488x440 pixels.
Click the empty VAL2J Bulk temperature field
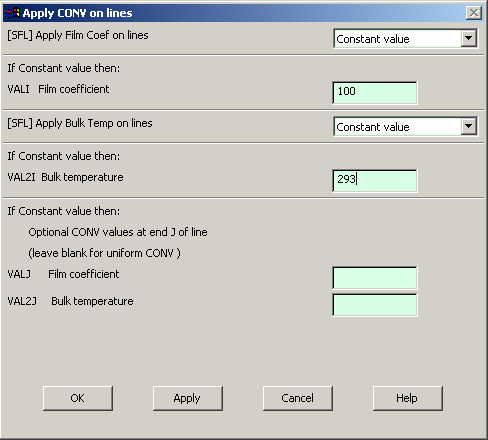(x=375, y=305)
